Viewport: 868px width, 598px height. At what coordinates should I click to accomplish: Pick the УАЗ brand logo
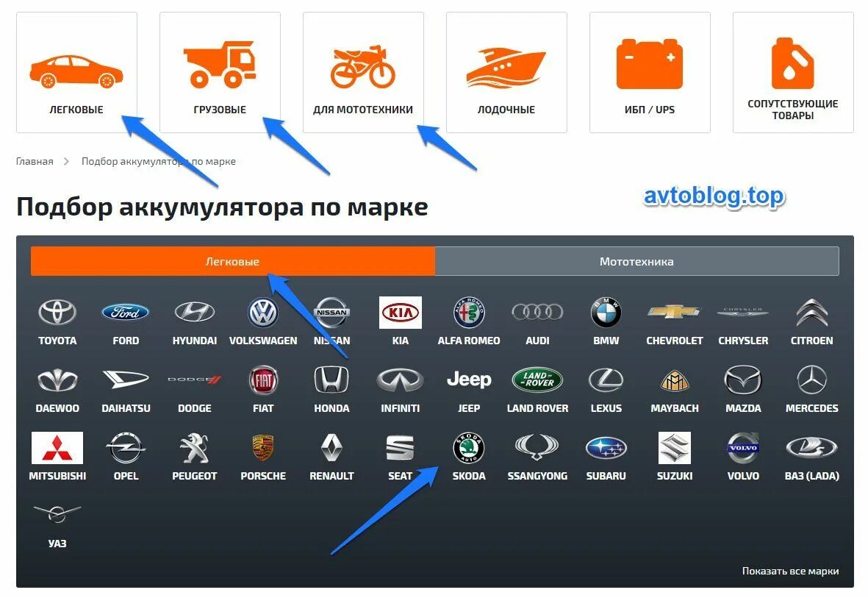click(57, 514)
